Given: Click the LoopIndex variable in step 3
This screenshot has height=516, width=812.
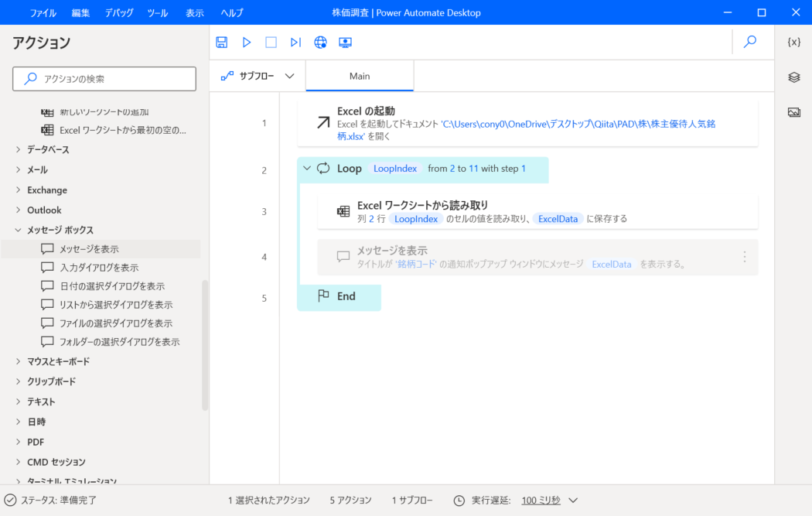Looking at the screenshot, I should click(x=416, y=219).
